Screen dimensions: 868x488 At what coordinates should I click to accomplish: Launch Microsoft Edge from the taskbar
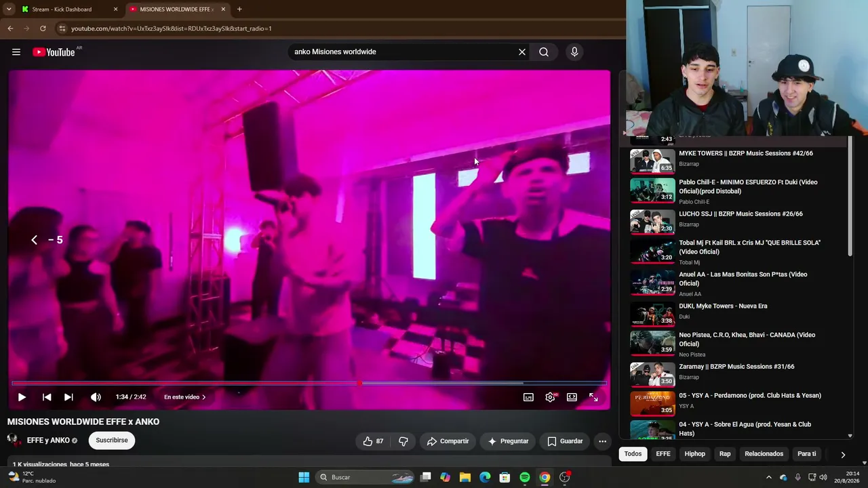point(485,477)
